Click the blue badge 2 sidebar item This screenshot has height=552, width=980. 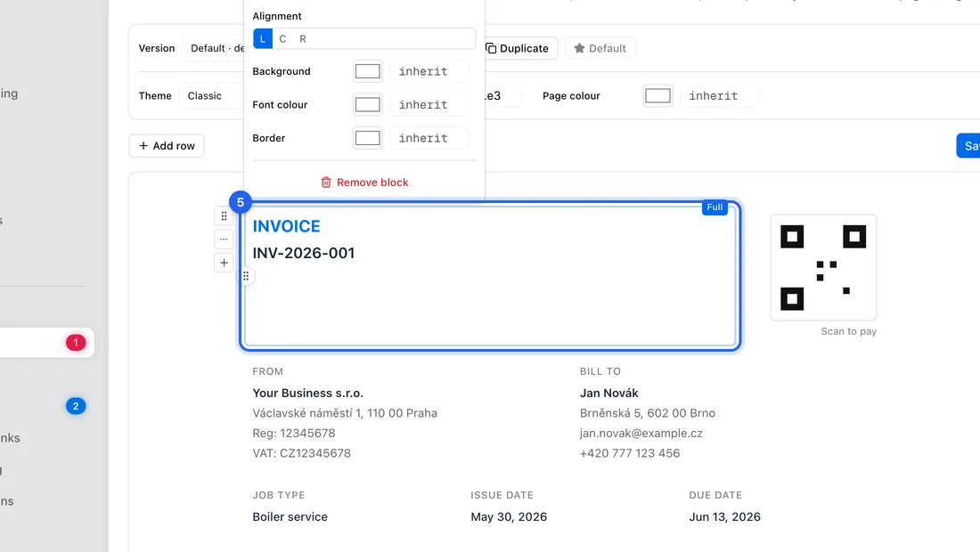76,407
